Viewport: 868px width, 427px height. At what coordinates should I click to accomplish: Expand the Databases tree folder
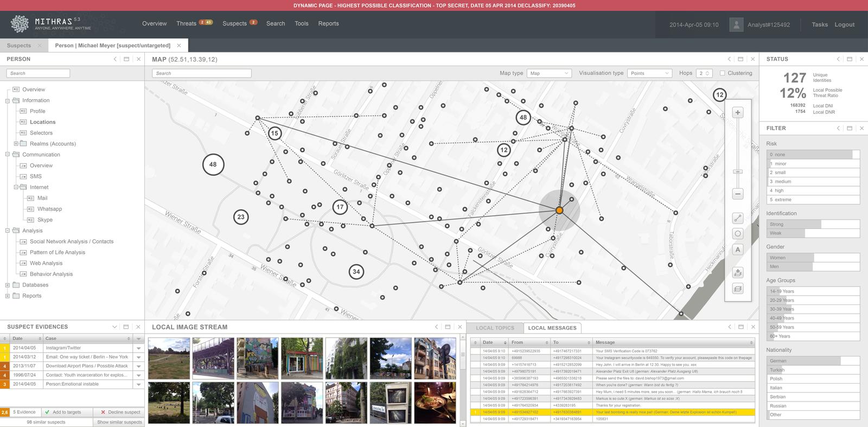coord(8,285)
